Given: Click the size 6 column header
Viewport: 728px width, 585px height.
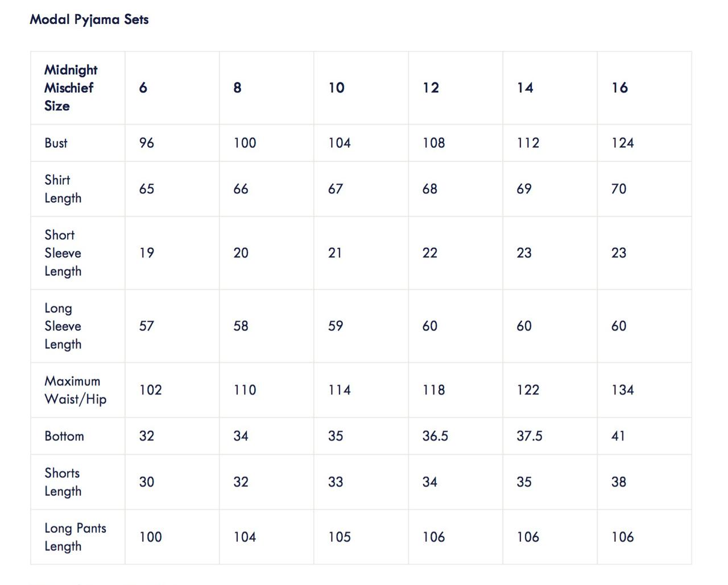Looking at the screenshot, I should [x=143, y=88].
